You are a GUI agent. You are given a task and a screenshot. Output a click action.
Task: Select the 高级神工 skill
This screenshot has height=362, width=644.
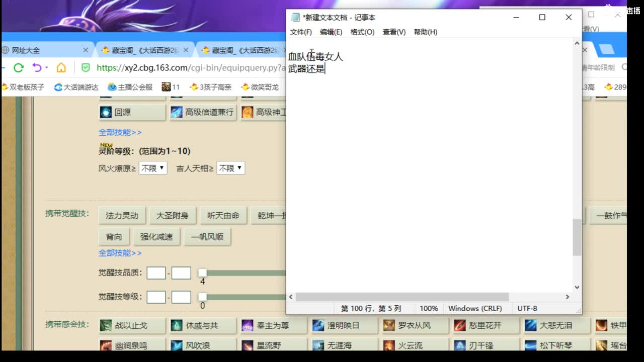[x=263, y=112]
